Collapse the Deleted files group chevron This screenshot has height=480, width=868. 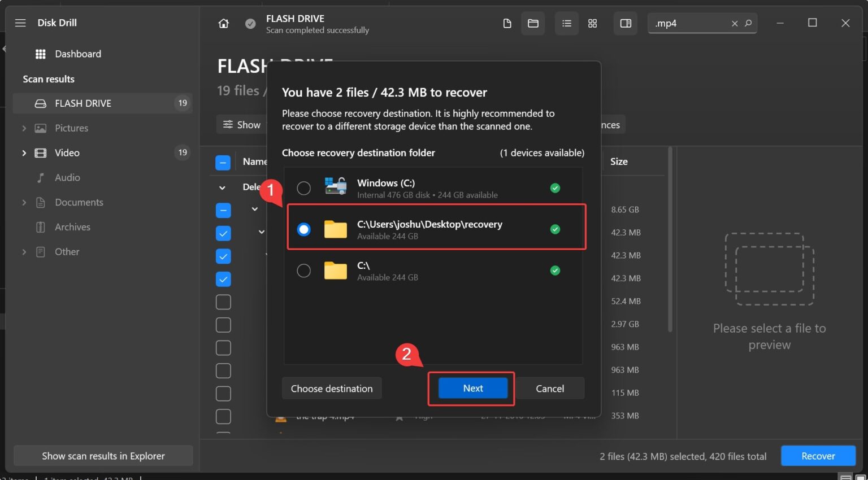(222, 187)
